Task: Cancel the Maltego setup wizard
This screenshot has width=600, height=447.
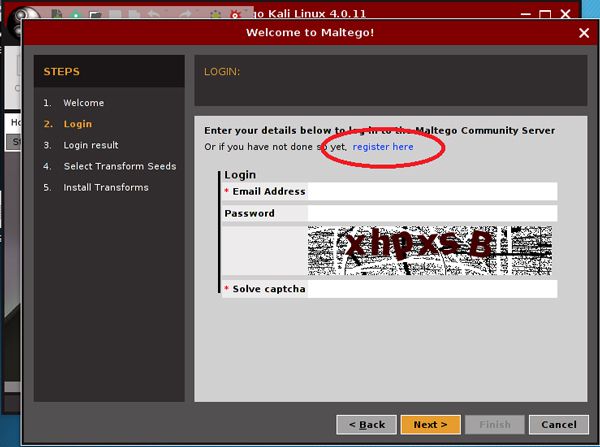Action: point(559,425)
